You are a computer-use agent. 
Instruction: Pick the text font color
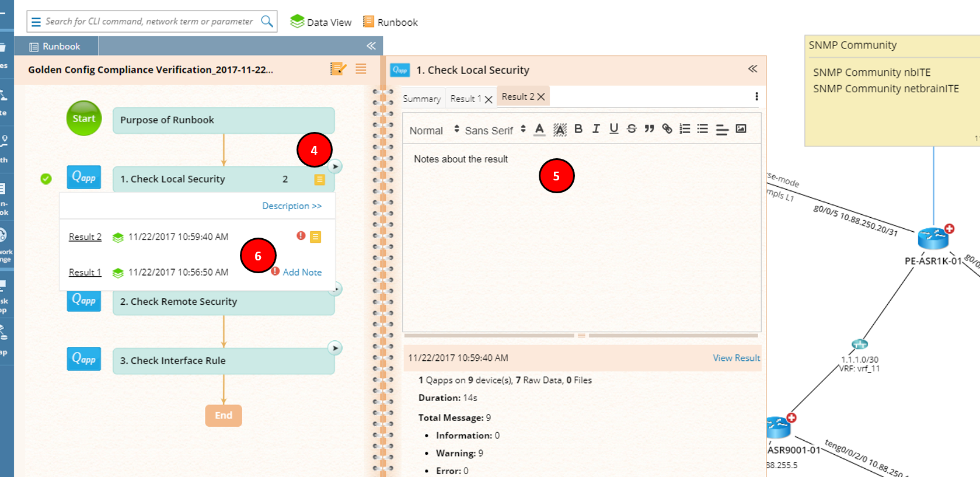pyautogui.click(x=540, y=130)
